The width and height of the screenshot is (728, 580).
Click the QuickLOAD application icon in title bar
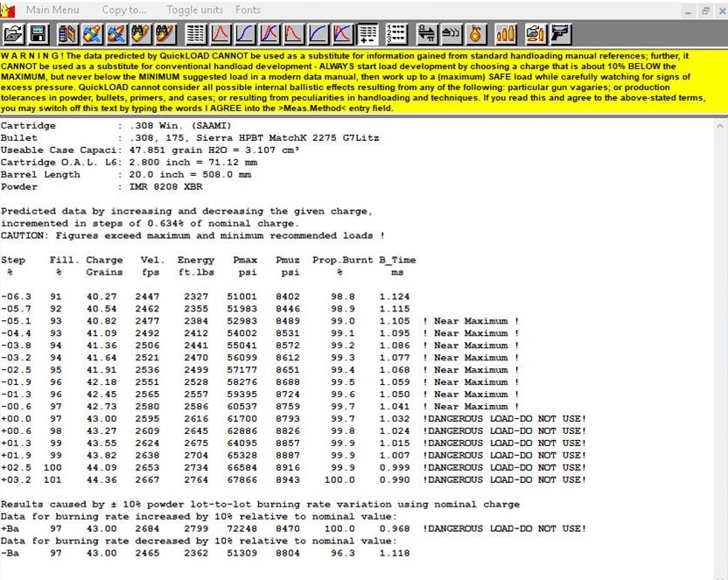pos(7,10)
